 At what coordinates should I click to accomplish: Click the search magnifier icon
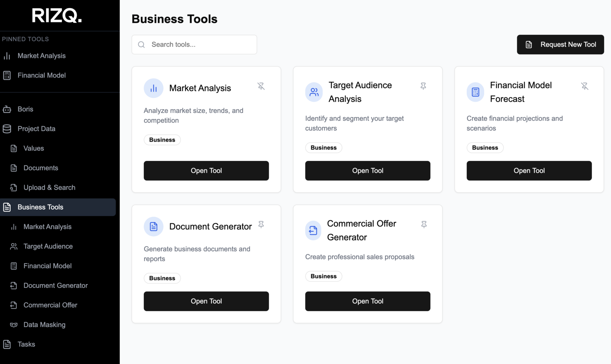[x=141, y=45]
